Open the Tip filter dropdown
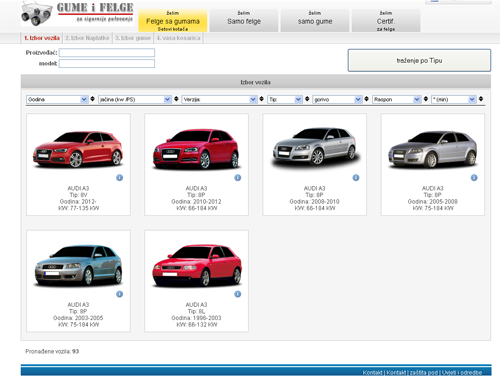The width and height of the screenshot is (500, 377). pyautogui.click(x=285, y=99)
